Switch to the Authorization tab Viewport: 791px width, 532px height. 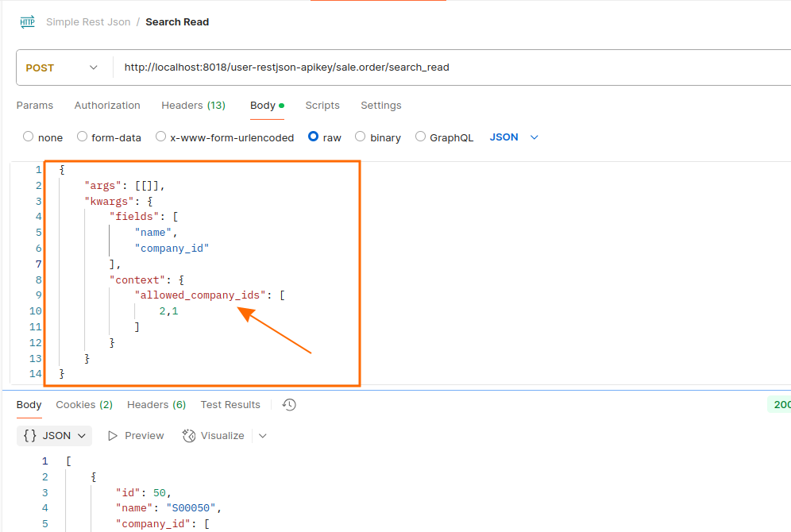[x=107, y=106]
